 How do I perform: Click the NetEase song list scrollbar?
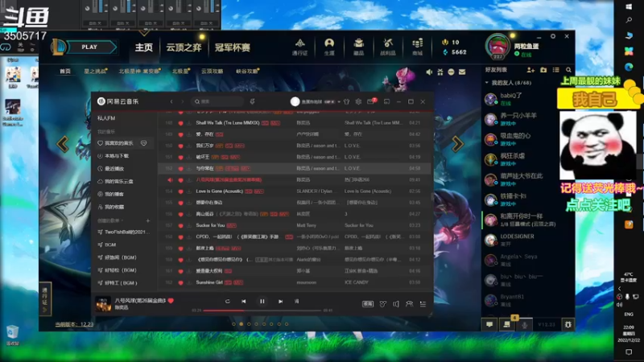click(x=432, y=196)
